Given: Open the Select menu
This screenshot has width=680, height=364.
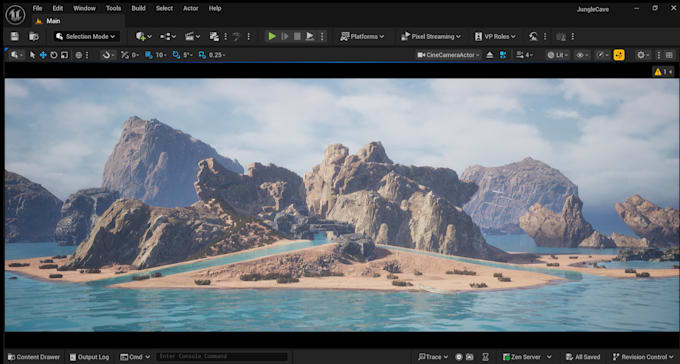Looking at the screenshot, I should coord(164,8).
